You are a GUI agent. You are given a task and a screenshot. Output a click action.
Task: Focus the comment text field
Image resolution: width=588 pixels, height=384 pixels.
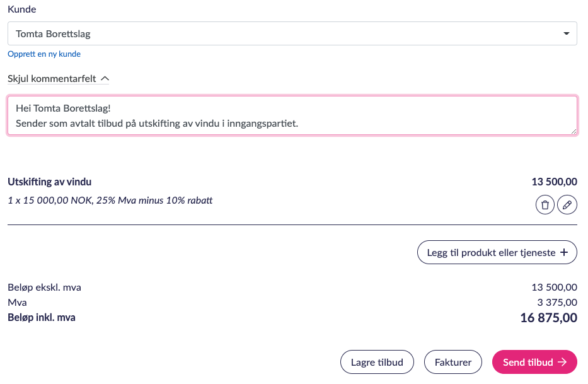point(292,115)
